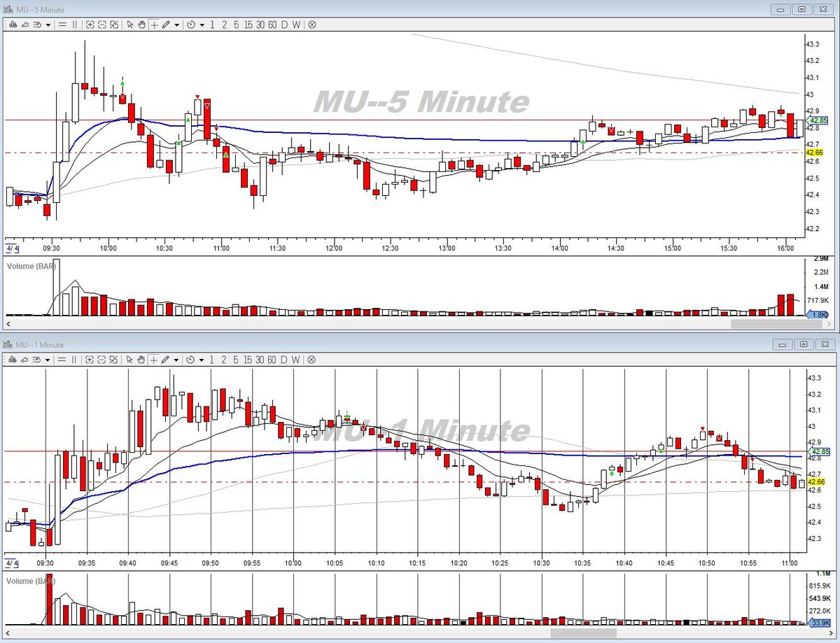Expand drawing tools dropdown in 5 Minute window
Viewport: 840px width, 643px height.
point(177,24)
